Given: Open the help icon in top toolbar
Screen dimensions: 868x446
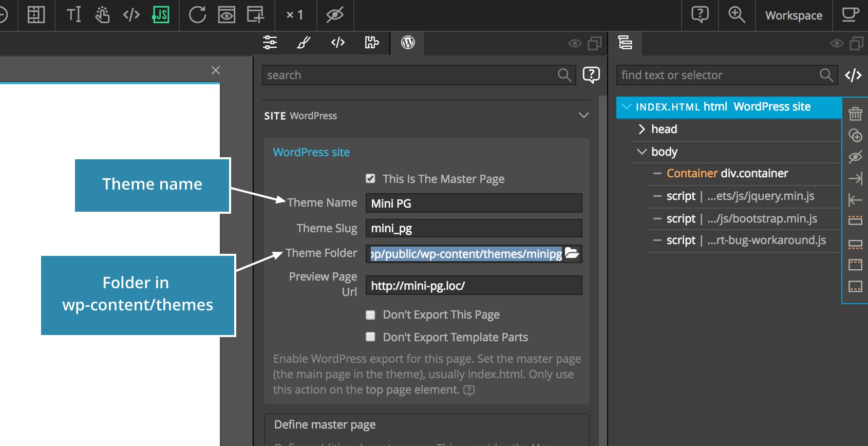Looking at the screenshot, I should (x=700, y=14).
